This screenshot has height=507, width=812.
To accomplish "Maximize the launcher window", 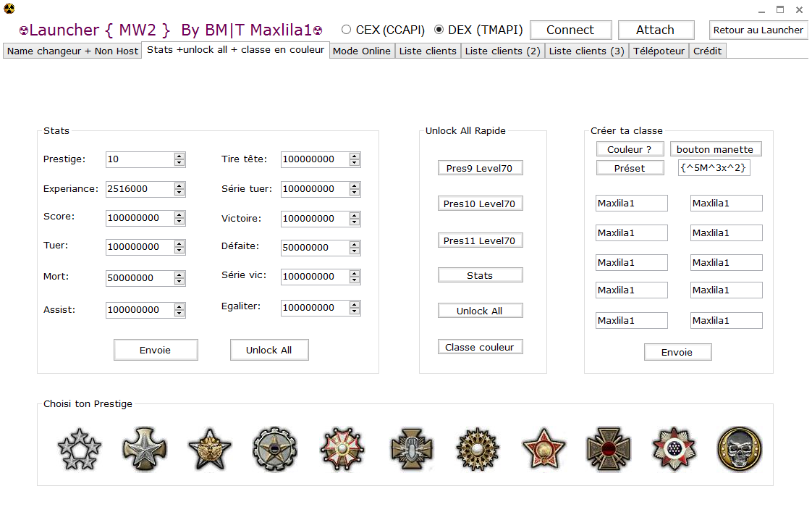I will click(x=780, y=10).
